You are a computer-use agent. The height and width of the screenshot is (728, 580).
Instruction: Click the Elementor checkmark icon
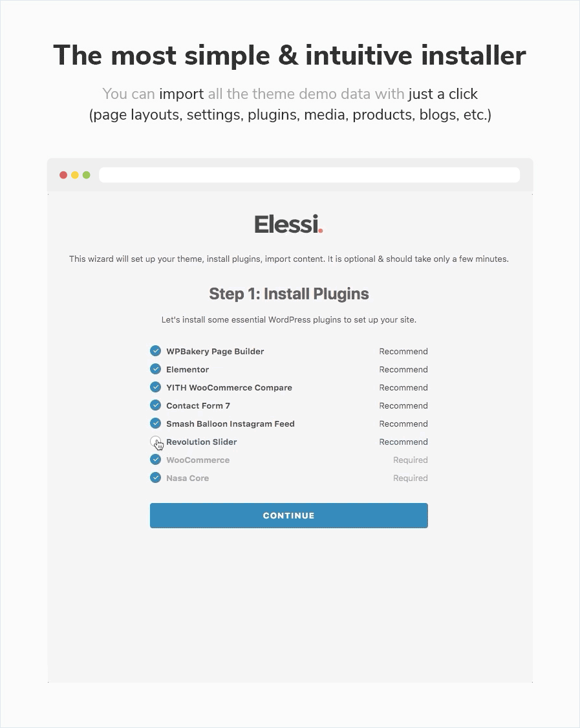point(155,369)
